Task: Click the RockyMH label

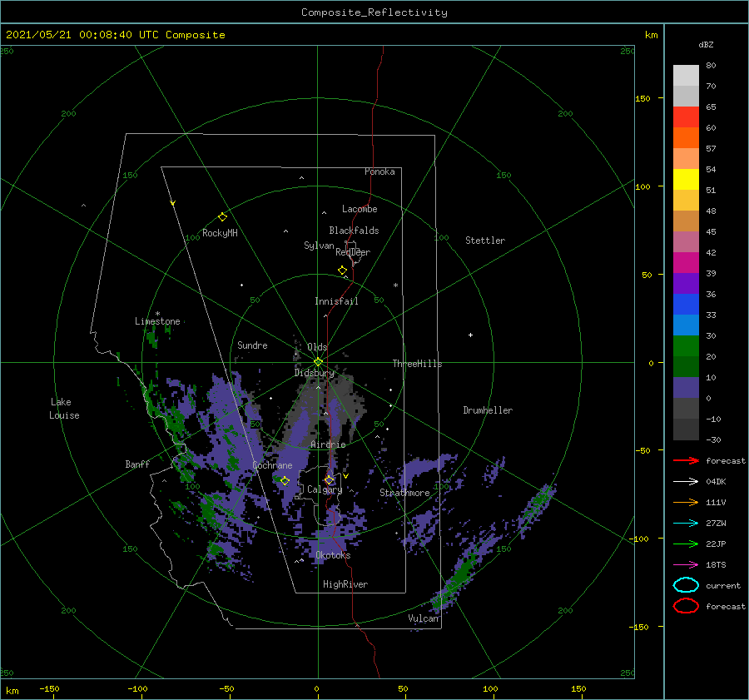Action: pyautogui.click(x=220, y=233)
